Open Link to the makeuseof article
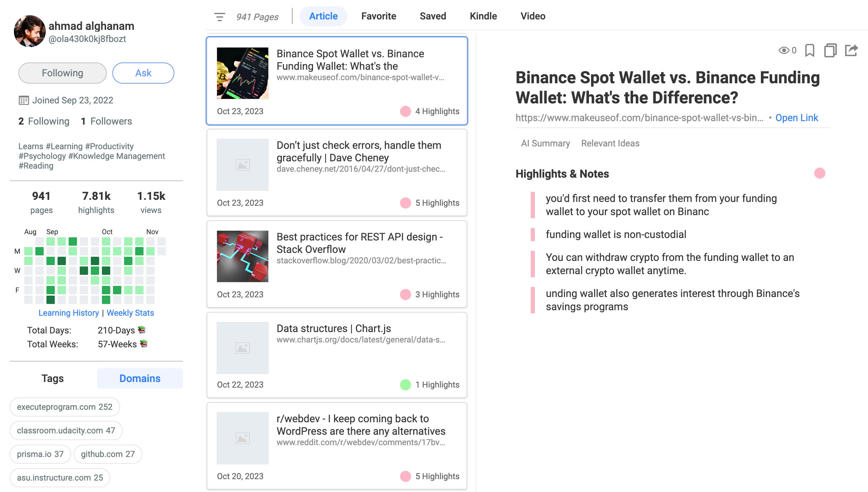868x492 pixels. click(797, 118)
